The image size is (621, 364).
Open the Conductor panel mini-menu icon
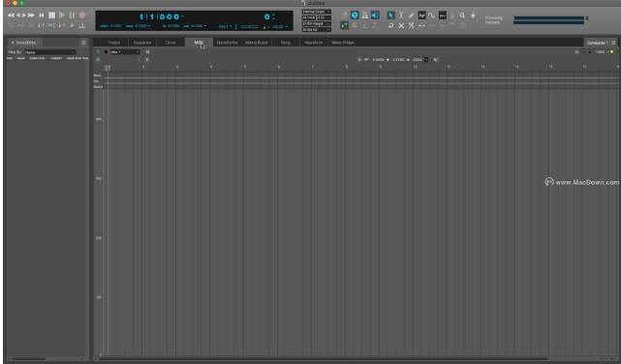pyautogui.click(x=614, y=43)
